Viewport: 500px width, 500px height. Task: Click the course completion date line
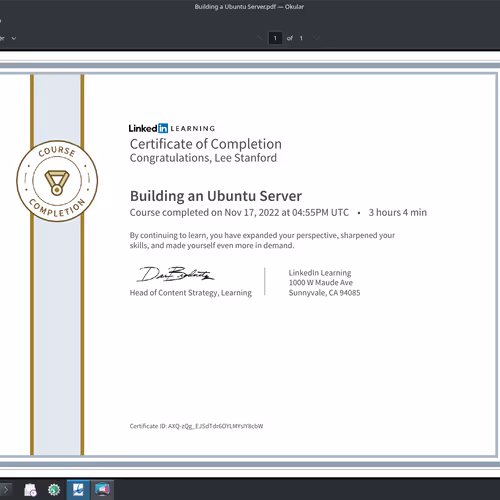tap(239, 212)
